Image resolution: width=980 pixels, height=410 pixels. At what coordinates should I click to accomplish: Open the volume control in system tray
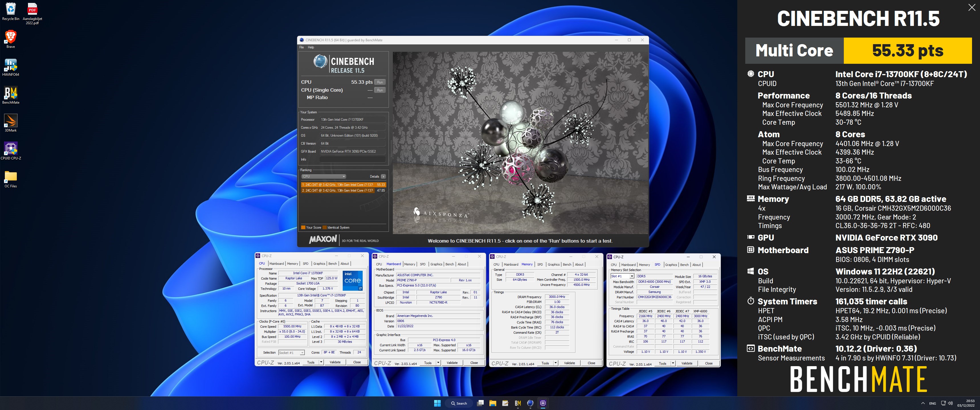(950, 403)
